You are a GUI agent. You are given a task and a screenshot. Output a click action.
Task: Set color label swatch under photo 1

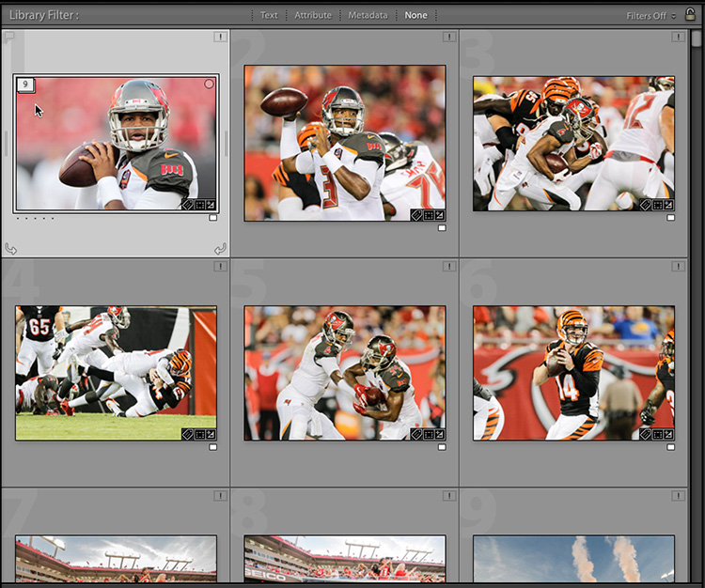(213, 218)
